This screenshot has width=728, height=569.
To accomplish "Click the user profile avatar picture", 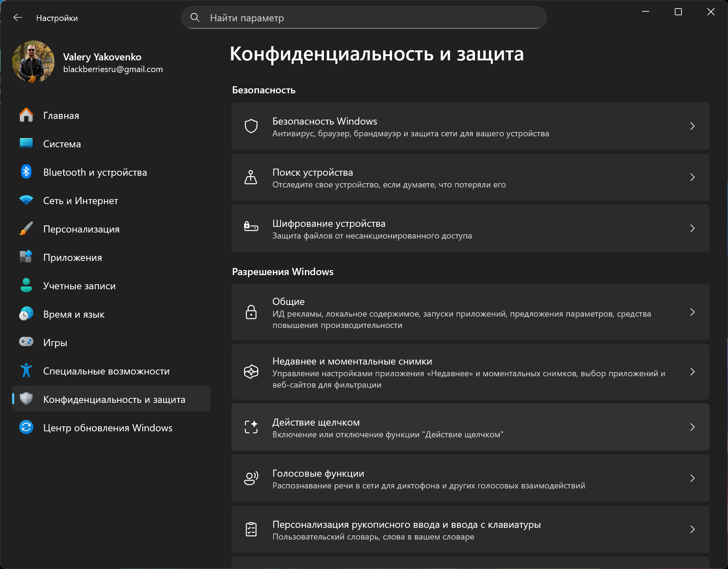I will tap(33, 61).
